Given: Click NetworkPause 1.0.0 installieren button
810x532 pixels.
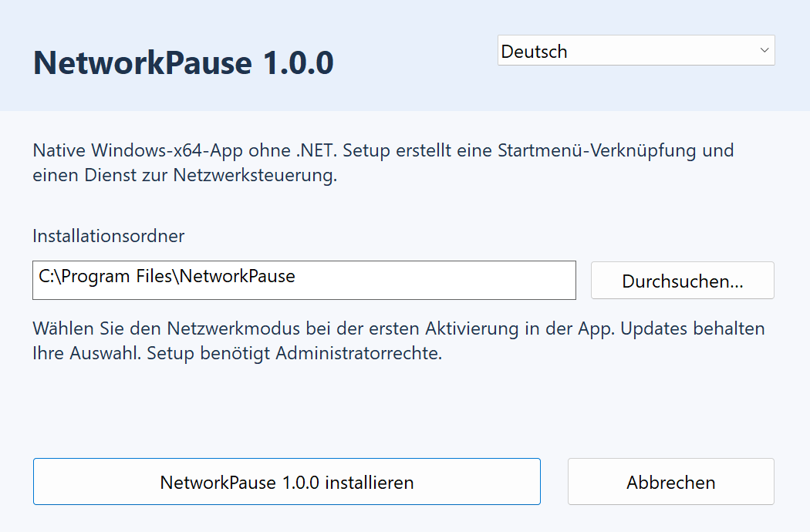Looking at the screenshot, I should tap(287, 481).
